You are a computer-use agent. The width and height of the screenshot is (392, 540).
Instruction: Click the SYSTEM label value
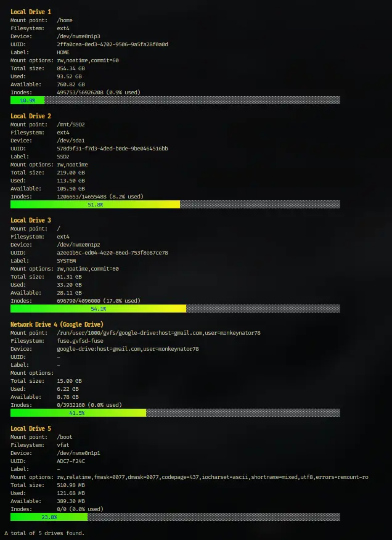click(x=66, y=261)
